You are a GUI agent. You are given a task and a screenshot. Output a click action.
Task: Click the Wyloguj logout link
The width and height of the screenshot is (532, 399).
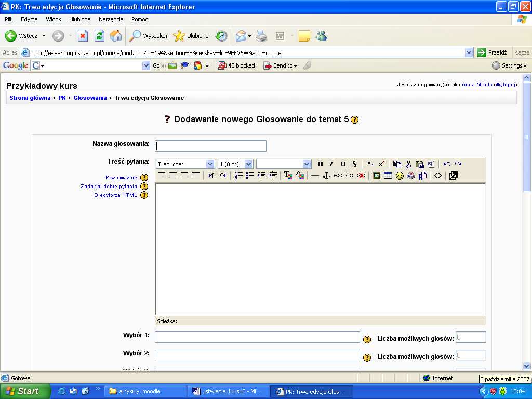point(506,85)
